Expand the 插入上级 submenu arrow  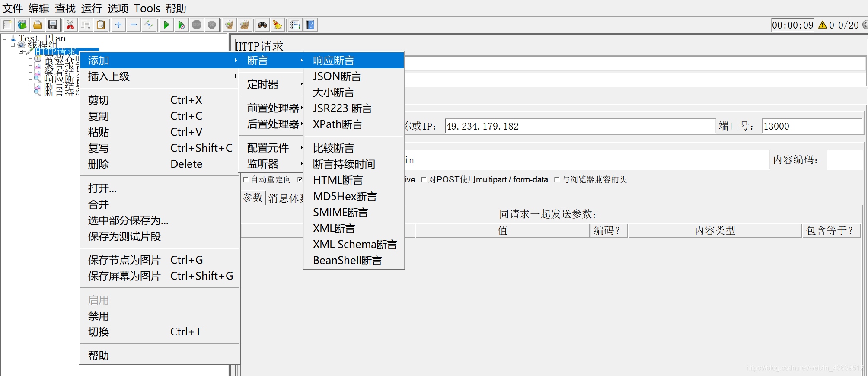(x=236, y=76)
